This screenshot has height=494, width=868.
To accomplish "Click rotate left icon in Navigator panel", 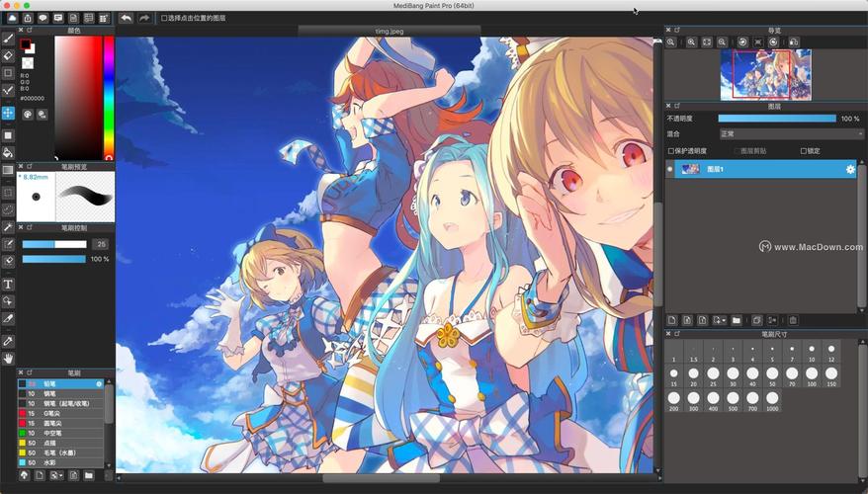I will coord(742,42).
